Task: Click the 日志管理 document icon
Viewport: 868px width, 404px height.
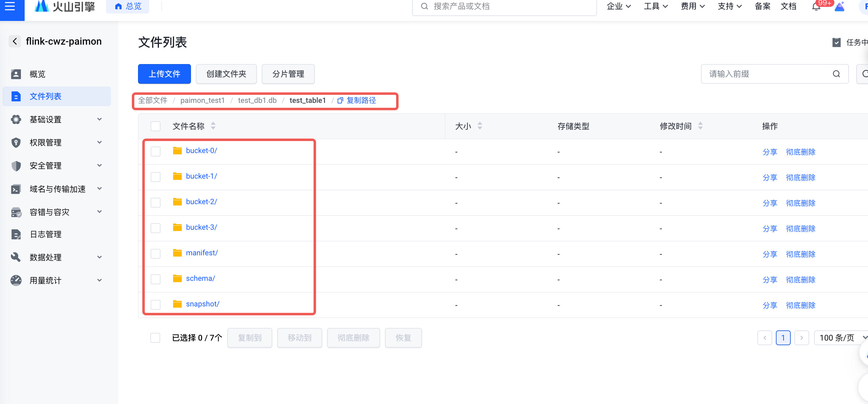Action: coord(16,235)
